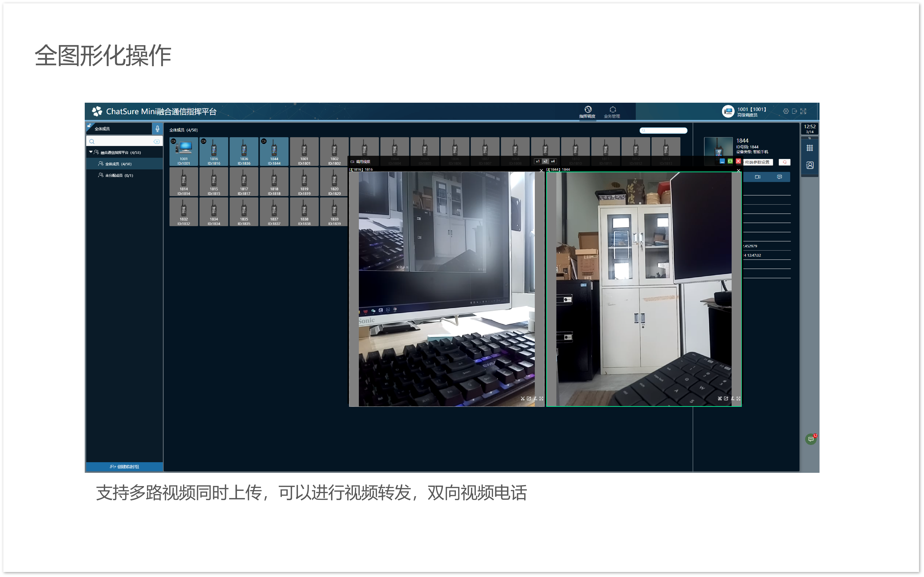Open the contacts book in right sidebar
924x577 pixels.
(x=810, y=165)
